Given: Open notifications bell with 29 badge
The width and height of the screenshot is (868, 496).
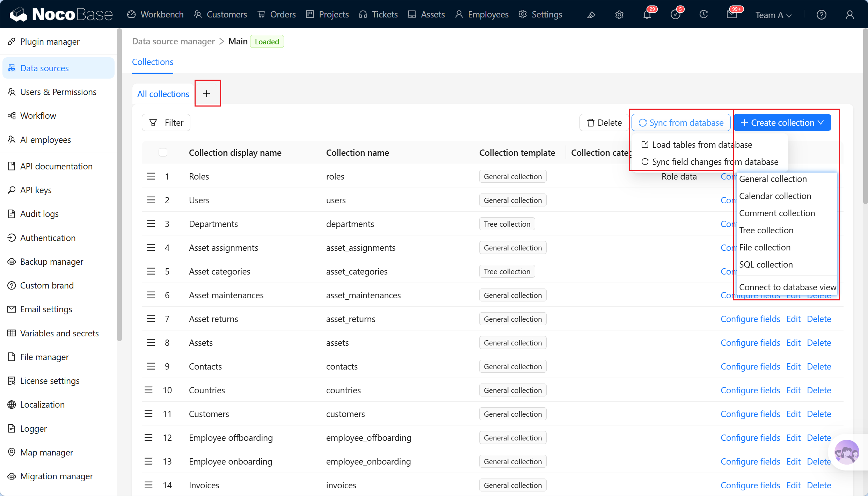Looking at the screenshot, I should 647,15.
